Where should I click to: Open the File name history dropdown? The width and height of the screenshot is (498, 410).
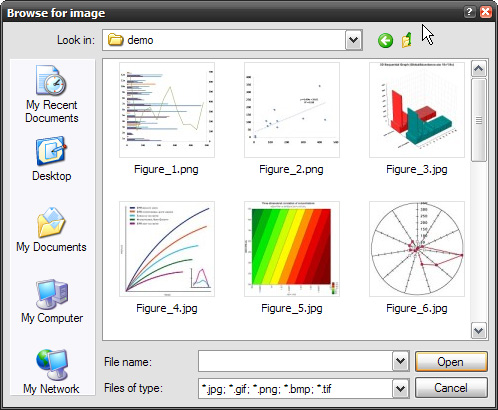401,361
